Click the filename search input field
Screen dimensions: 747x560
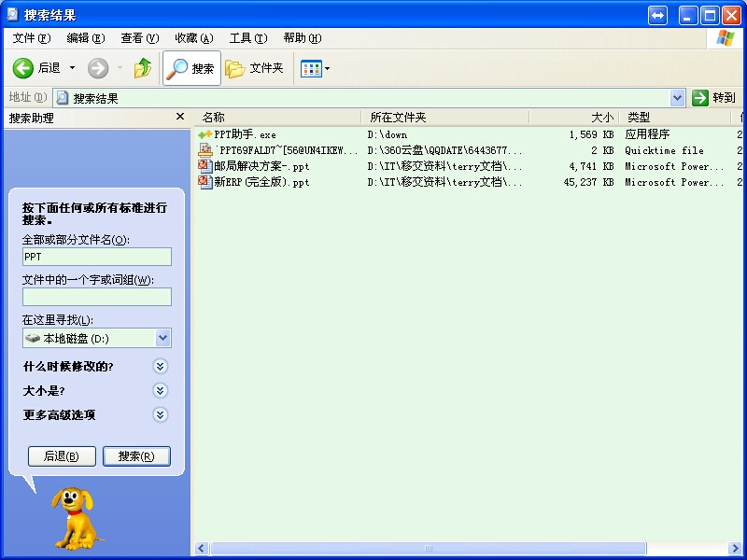coord(97,257)
